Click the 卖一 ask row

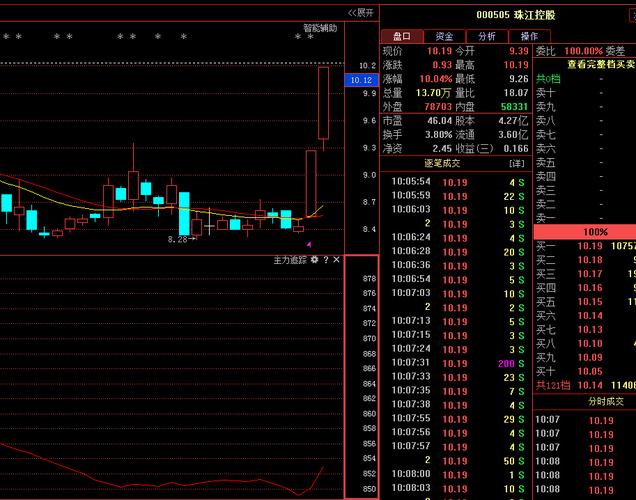tap(584, 219)
